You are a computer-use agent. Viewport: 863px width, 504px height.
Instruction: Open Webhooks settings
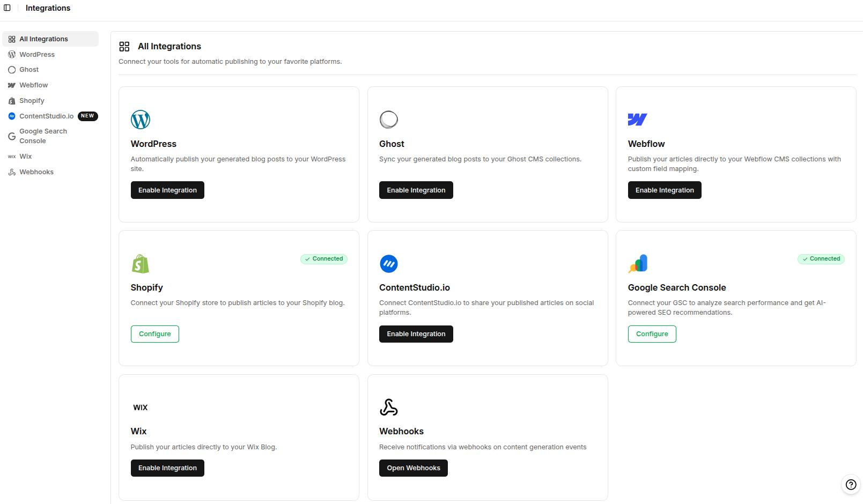(413, 468)
